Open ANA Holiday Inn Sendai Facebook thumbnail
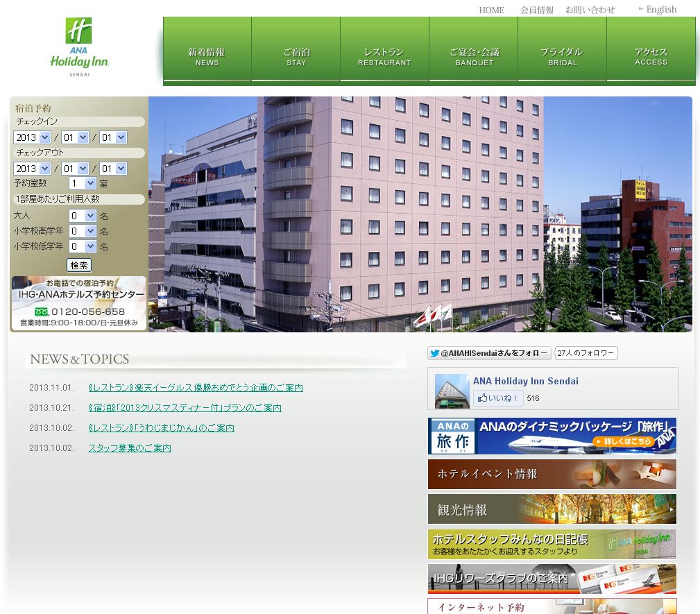The height and width of the screenshot is (614, 700). 452,391
